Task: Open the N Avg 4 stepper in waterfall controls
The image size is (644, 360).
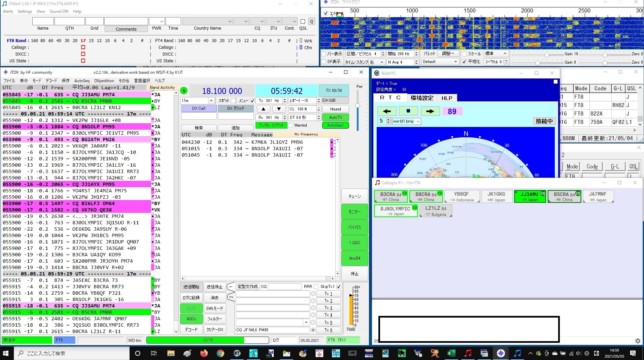Action: click(416, 62)
